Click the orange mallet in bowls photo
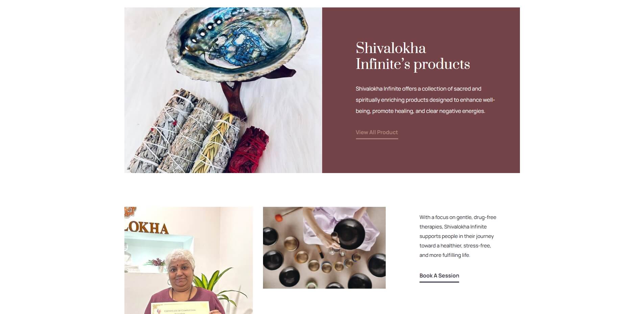This screenshot has height=314, width=644. pos(279,218)
